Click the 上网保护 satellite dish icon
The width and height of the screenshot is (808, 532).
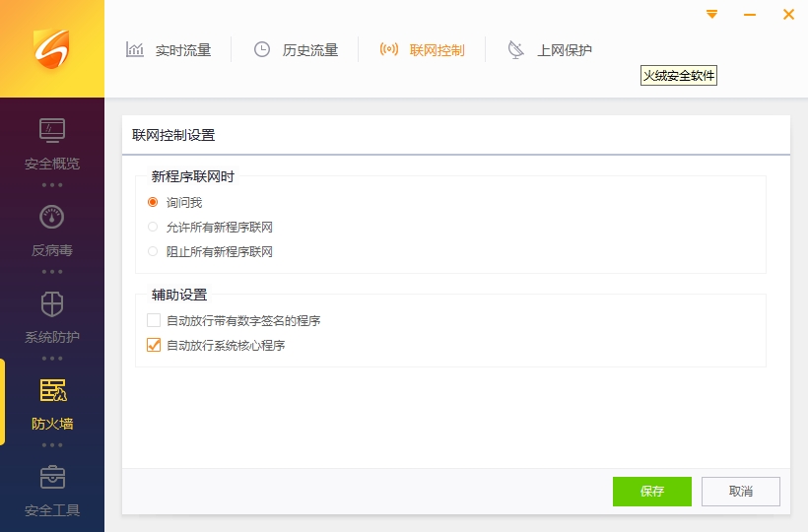click(x=516, y=49)
